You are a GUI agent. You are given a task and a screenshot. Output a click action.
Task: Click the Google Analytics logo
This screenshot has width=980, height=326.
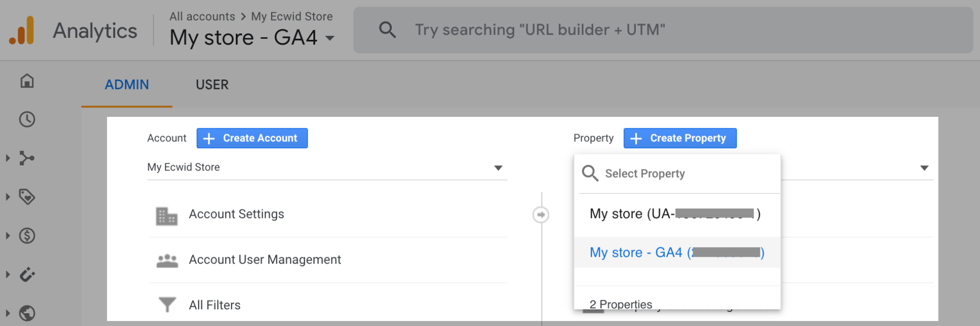tap(22, 30)
